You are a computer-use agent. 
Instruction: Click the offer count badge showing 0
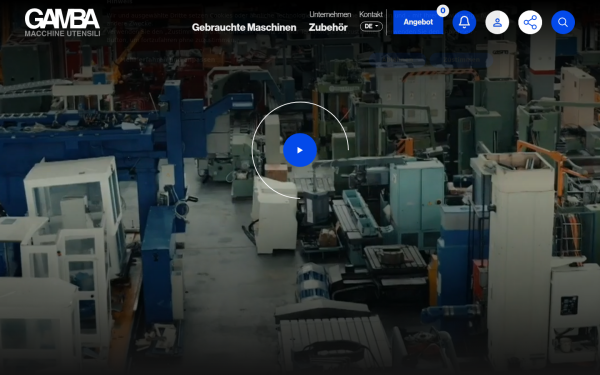pyautogui.click(x=443, y=11)
